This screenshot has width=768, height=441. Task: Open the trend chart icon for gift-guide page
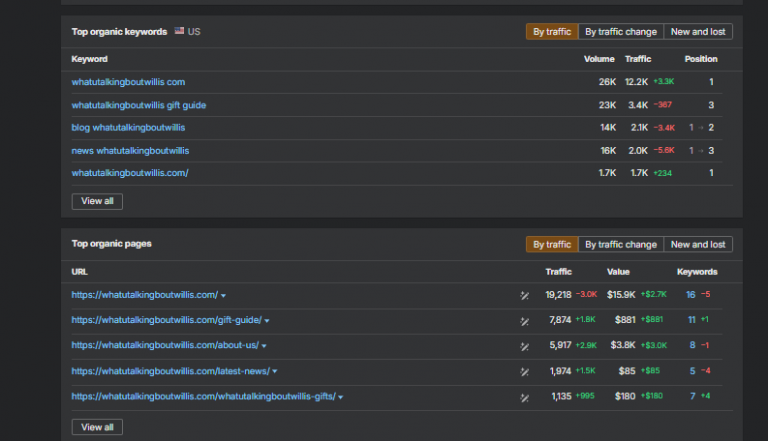pyautogui.click(x=525, y=320)
